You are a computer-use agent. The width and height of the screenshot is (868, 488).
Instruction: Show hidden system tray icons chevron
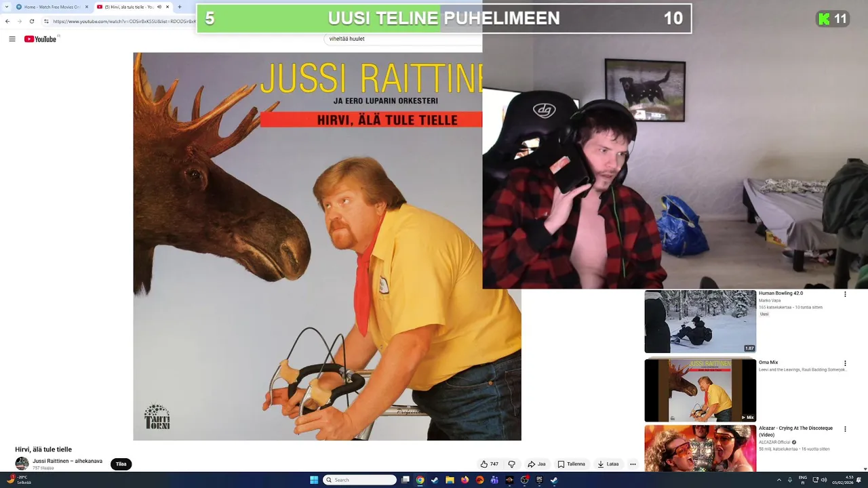coord(778,480)
